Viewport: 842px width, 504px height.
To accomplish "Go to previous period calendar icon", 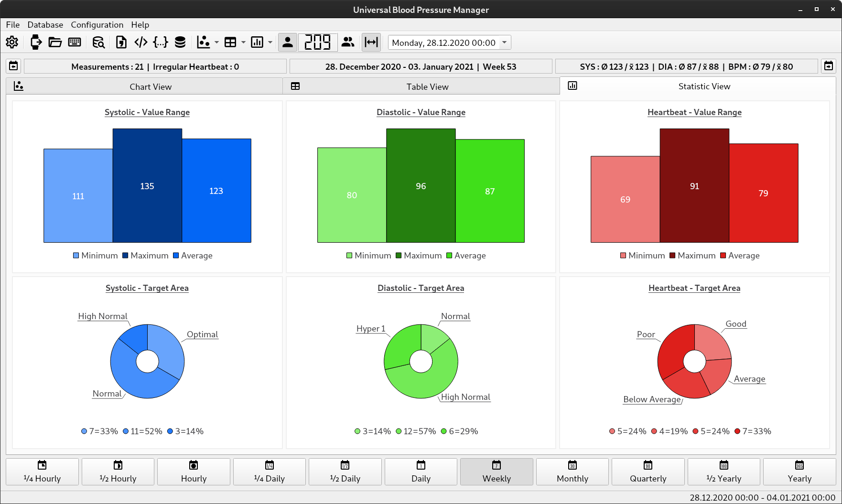I will 13,66.
